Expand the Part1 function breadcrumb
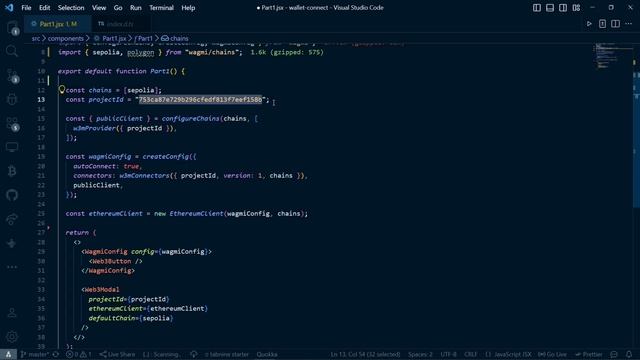 (143, 38)
